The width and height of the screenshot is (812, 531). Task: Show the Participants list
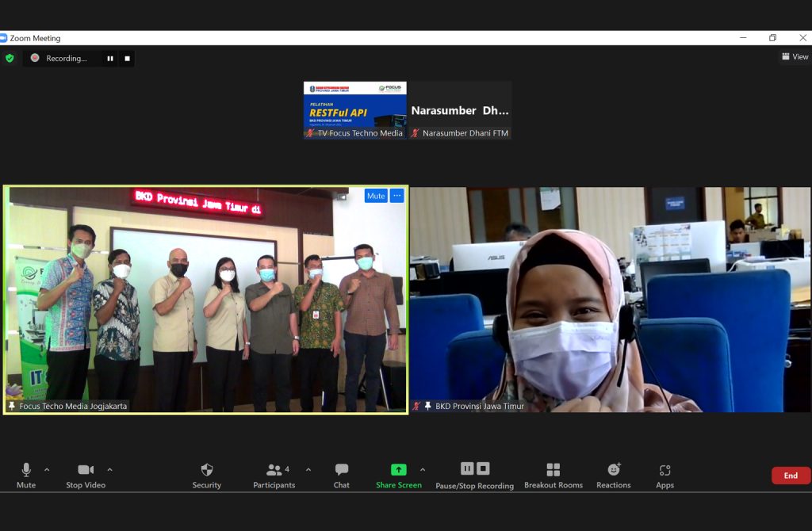(x=274, y=469)
